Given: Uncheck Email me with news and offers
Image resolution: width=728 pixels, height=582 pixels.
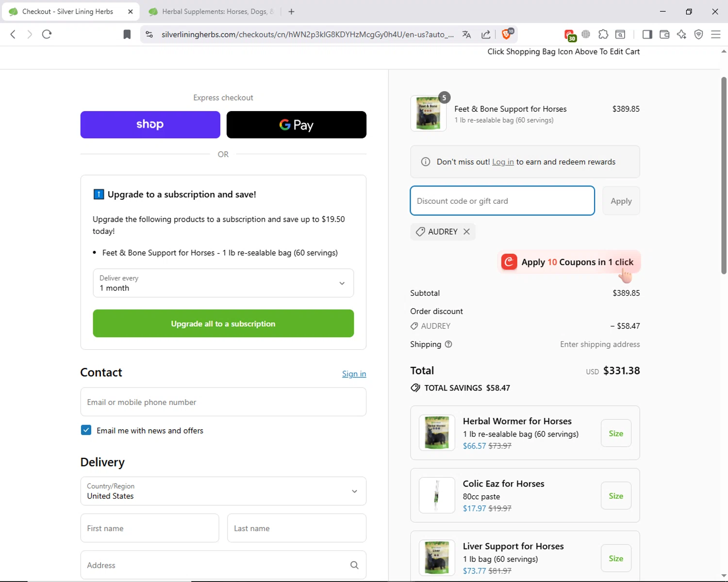Looking at the screenshot, I should (x=86, y=430).
